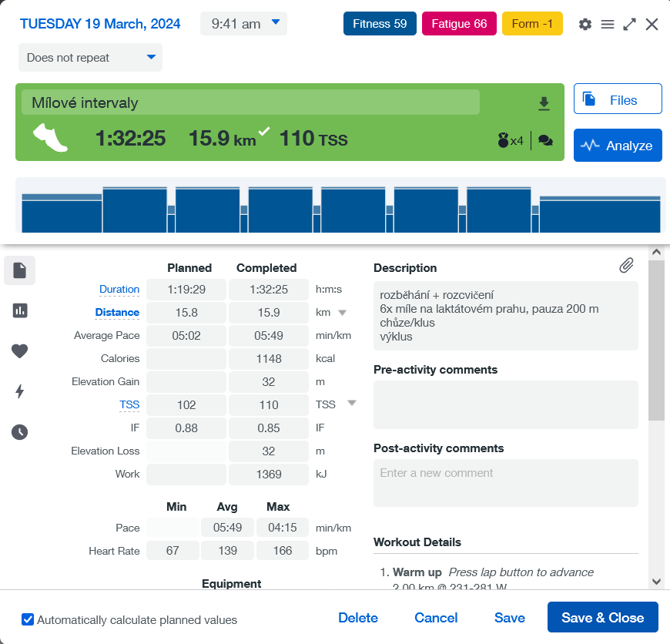Click the Analyze button
The height and width of the screenshot is (644, 670).
(618, 146)
